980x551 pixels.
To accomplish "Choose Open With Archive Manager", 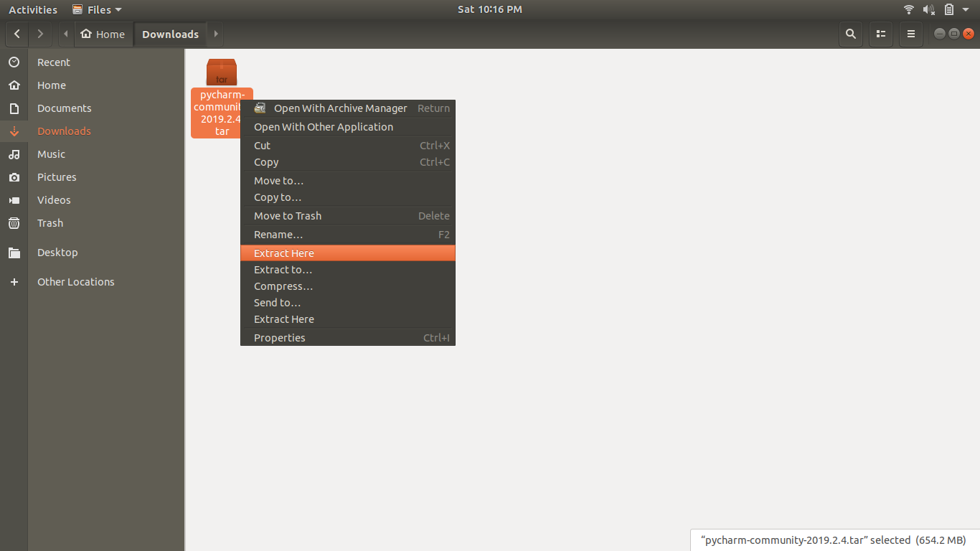I will [x=340, y=108].
